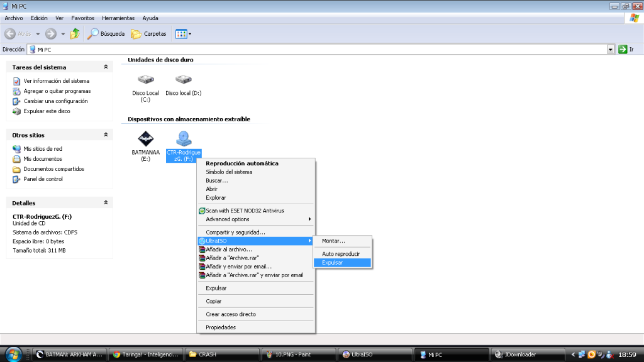The image size is (644, 362).
Task: Click Copiar in the context menu
Action: tap(255, 301)
